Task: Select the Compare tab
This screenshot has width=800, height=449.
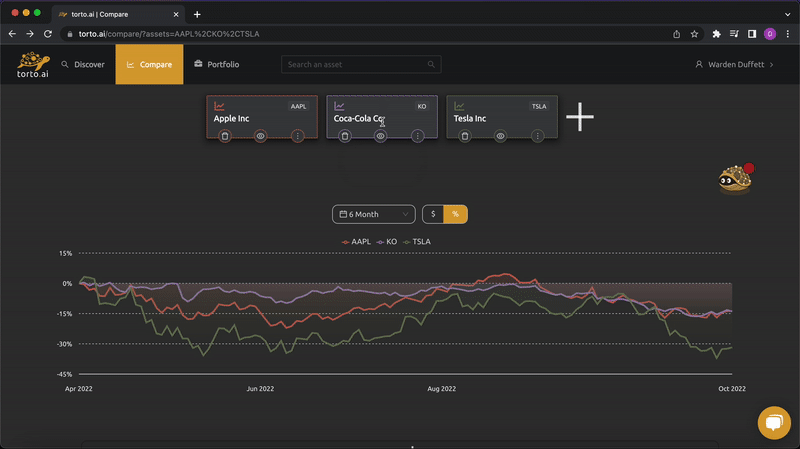Action: coord(149,64)
